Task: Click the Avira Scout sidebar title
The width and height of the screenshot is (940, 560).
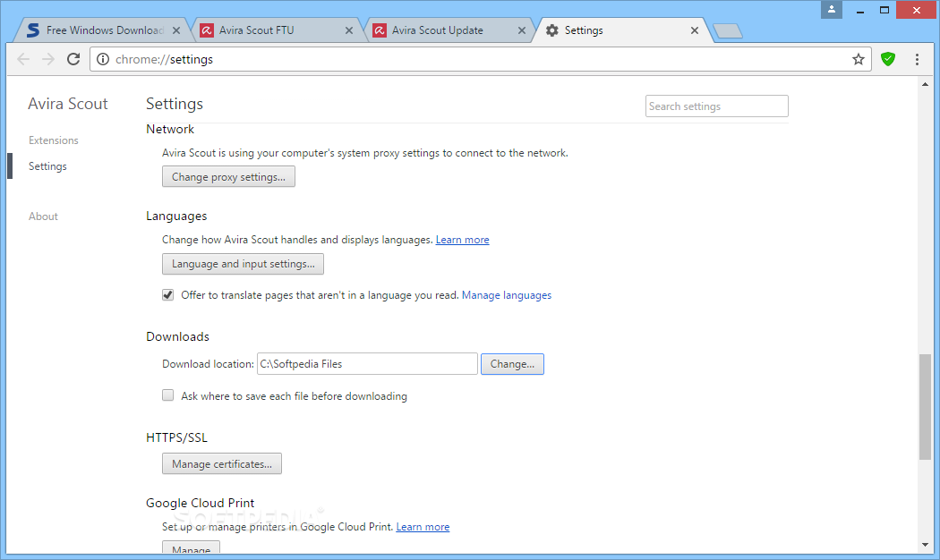Action: pyautogui.click(x=68, y=104)
